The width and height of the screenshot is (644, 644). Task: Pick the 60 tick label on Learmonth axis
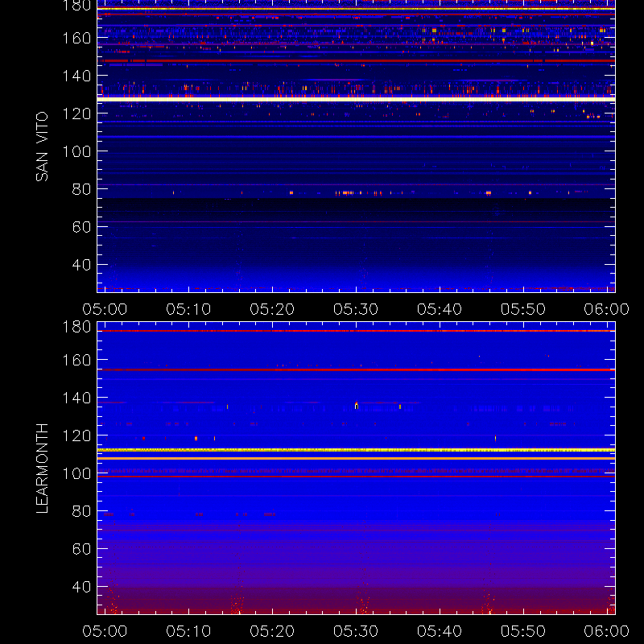[82, 549]
